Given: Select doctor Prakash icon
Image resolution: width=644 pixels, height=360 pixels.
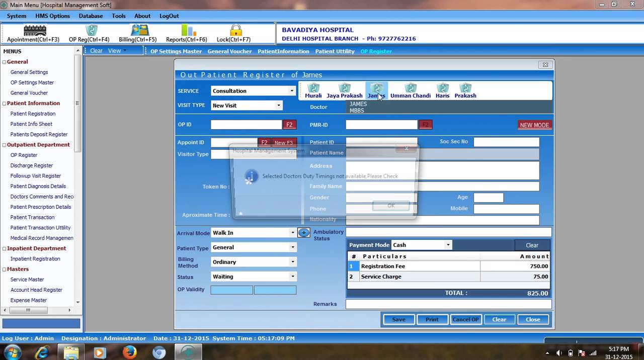Looking at the screenshot, I should 465,91.
